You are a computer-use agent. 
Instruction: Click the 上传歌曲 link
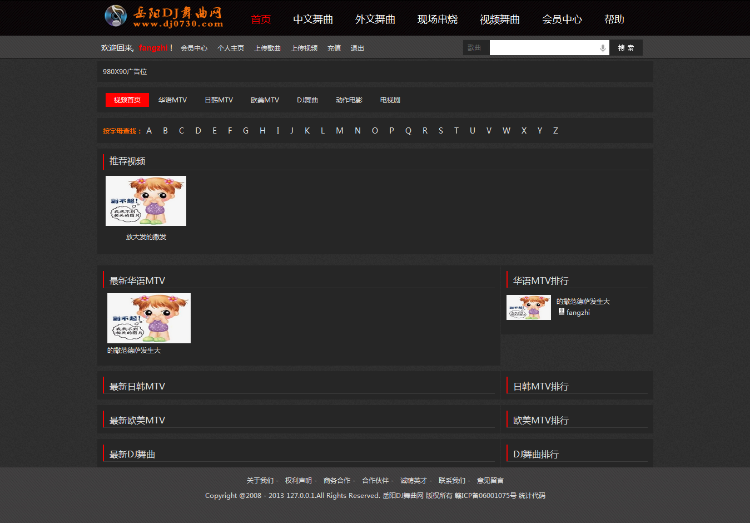[x=267, y=48]
